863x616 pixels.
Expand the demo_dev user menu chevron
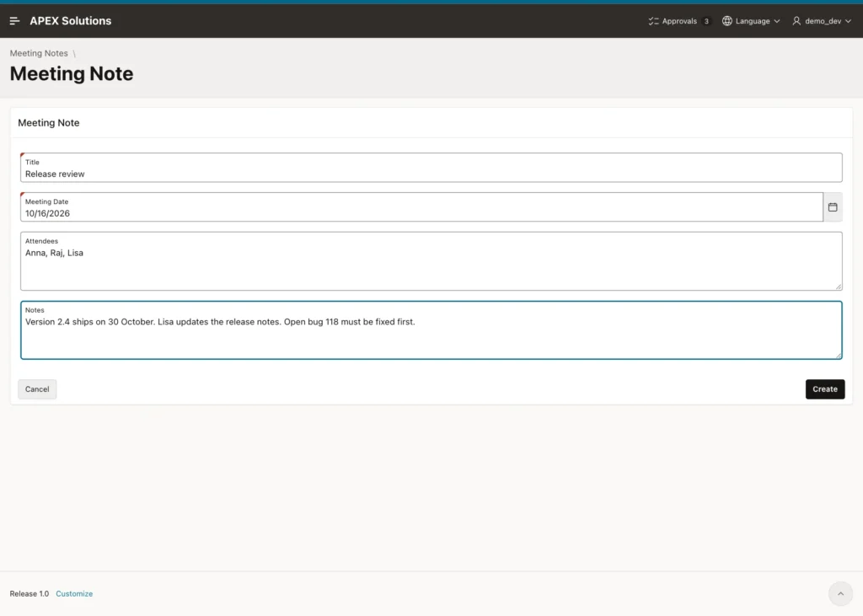[848, 21]
